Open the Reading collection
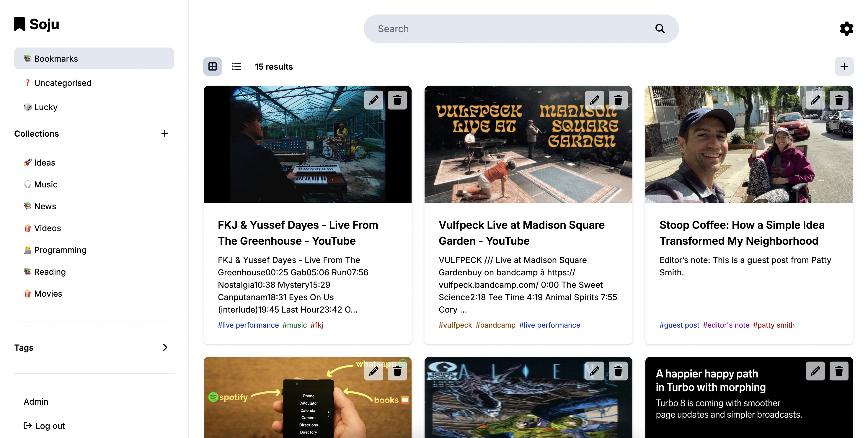The width and height of the screenshot is (868, 438). [94, 272]
